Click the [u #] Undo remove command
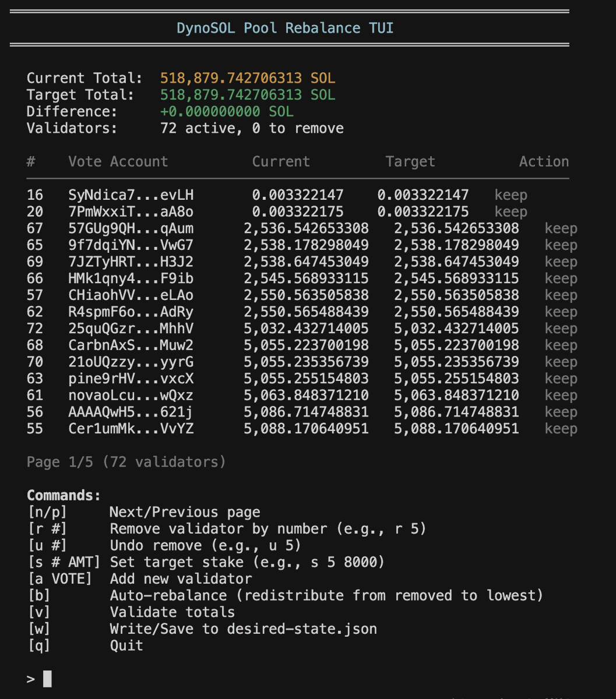The image size is (616, 699). 164,546
